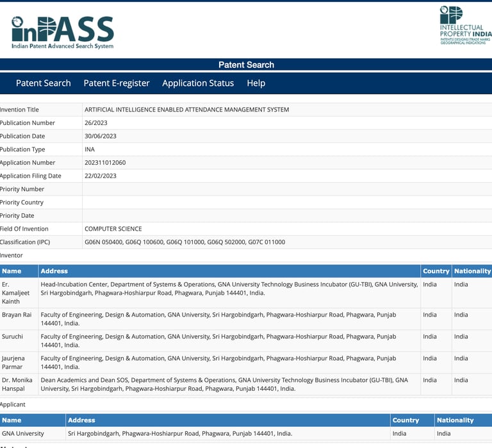Click the Classification (IPC) label
This screenshot has height=448, width=492.
tap(25, 242)
